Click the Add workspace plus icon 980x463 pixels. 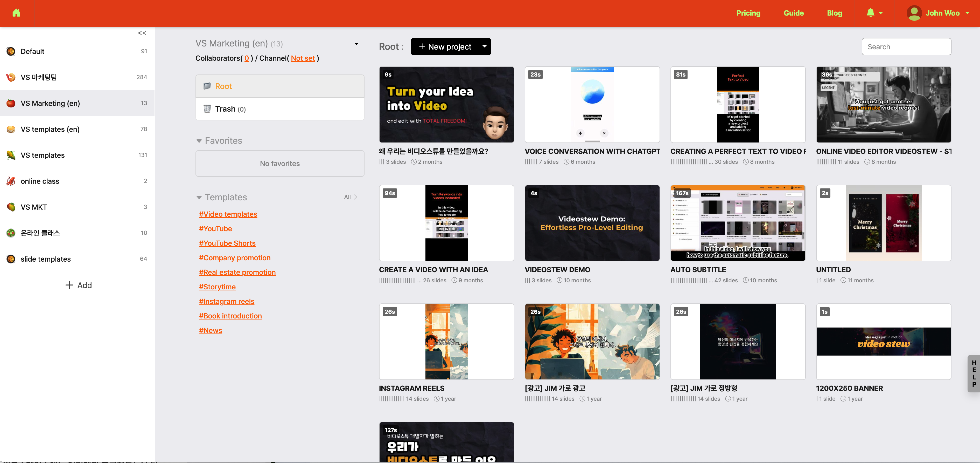click(x=69, y=285)
